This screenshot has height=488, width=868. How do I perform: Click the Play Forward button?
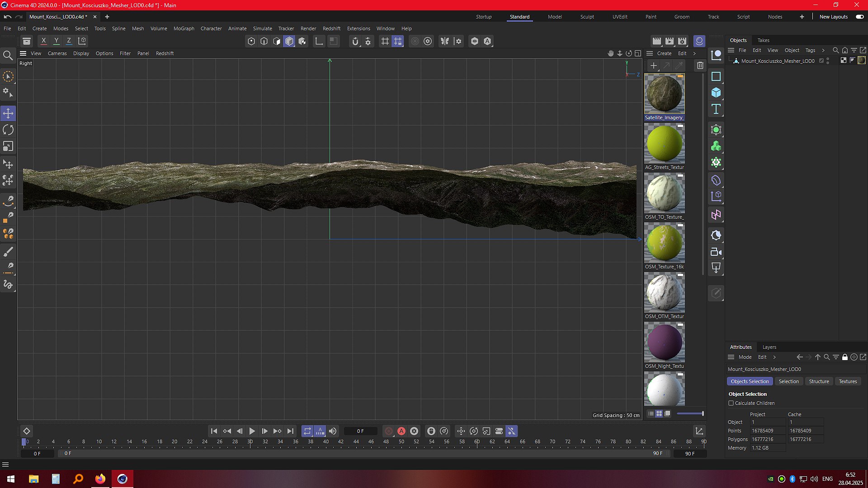(x=252, y=431)
